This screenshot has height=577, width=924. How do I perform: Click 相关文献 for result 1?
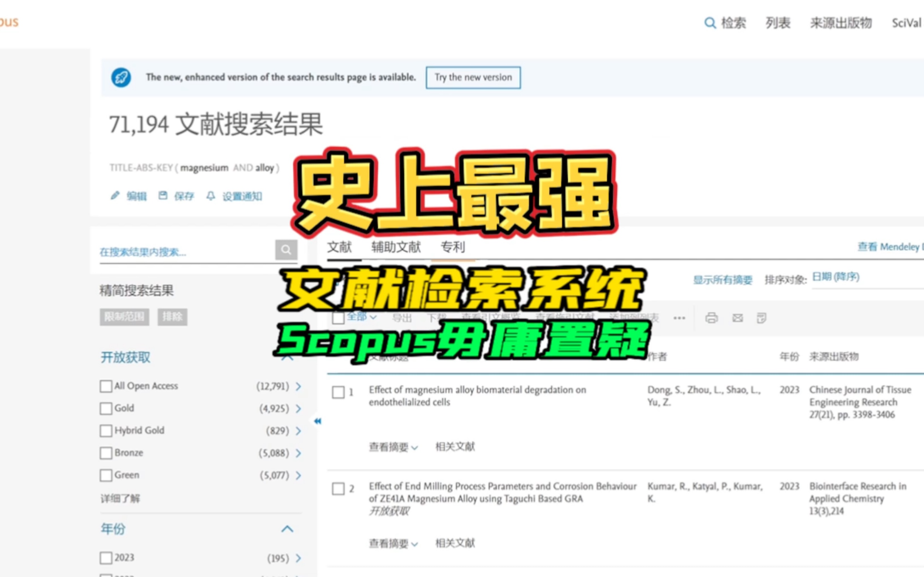455,447
